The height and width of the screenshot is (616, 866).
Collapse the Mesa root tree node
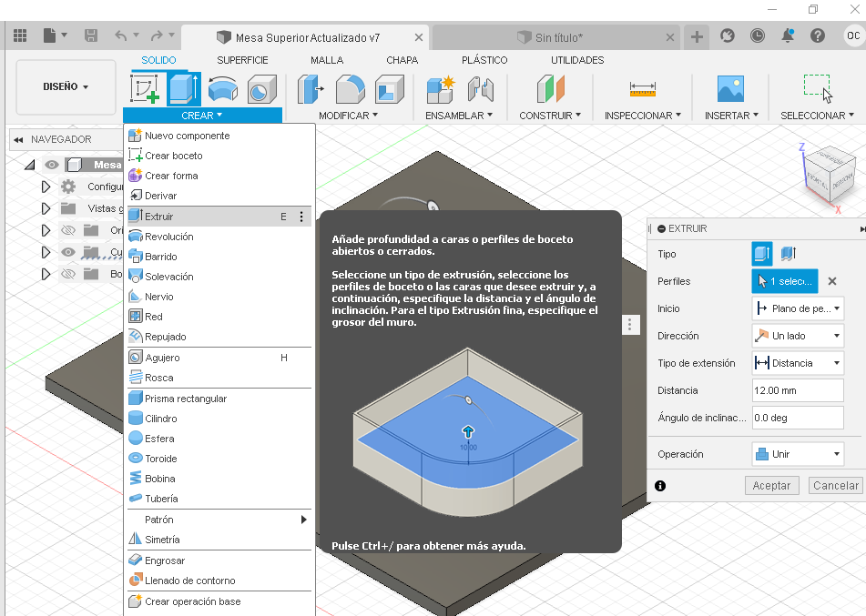29,165
